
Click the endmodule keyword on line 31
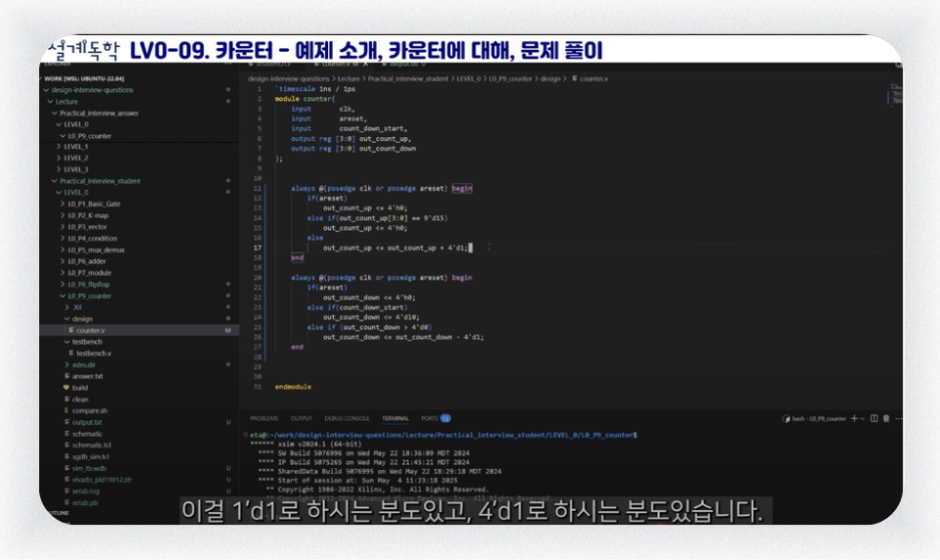[x=293, y=387]
